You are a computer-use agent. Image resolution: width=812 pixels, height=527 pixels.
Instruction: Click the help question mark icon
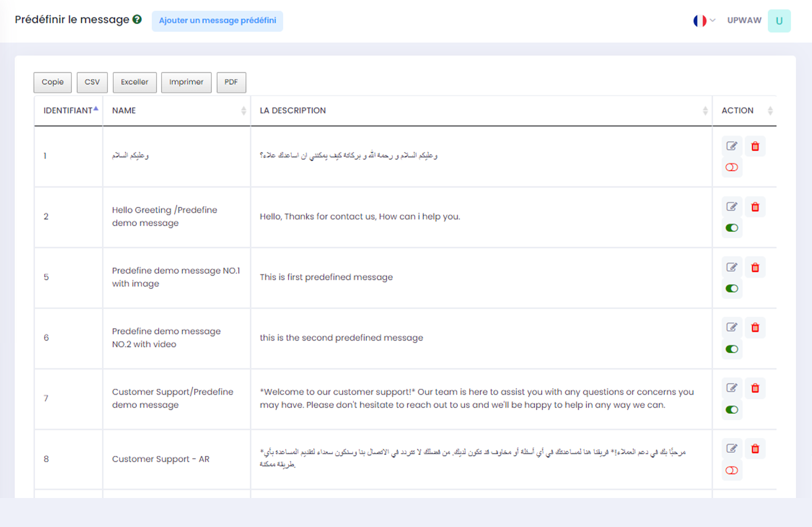click(137, 20)
